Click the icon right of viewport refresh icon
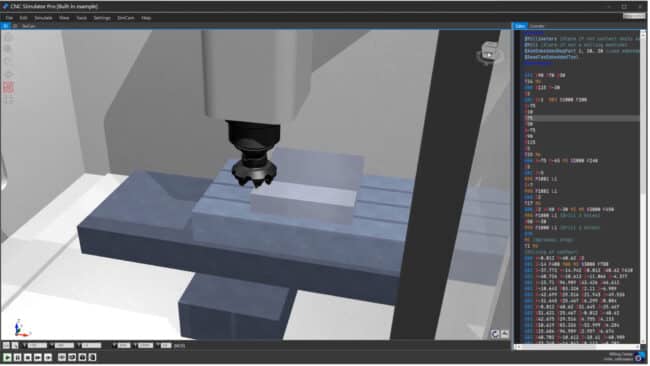The image size is (650, 366). click(505, 334)
